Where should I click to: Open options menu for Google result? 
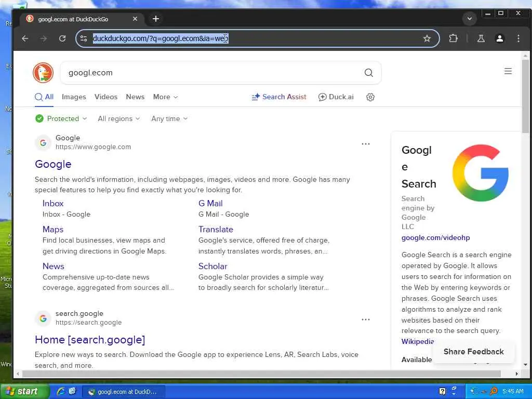click(x=365, y=144)
